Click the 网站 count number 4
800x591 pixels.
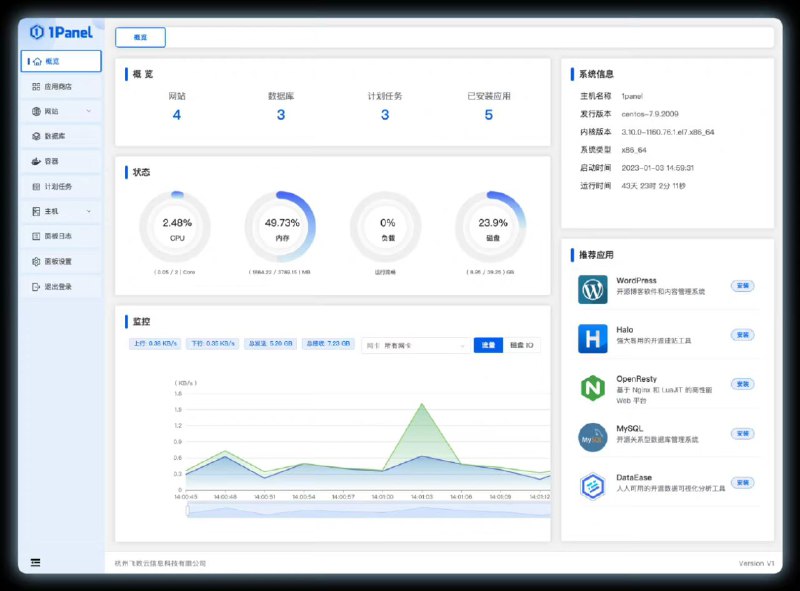pos(177,115)
